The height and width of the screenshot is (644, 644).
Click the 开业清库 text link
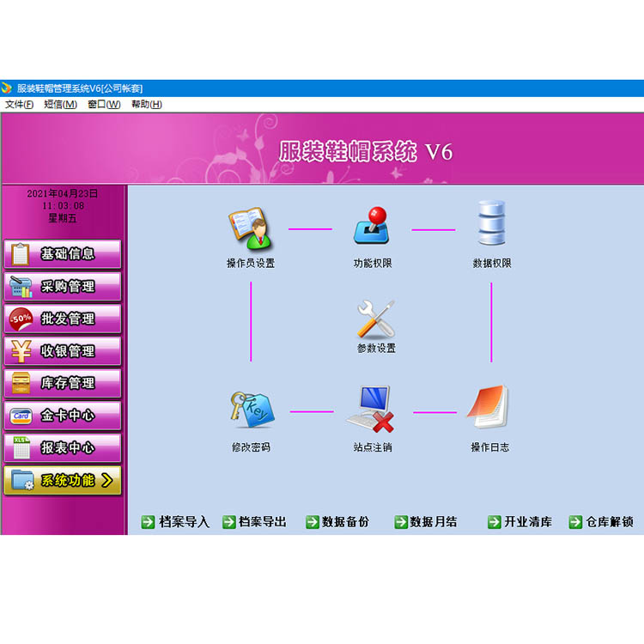[x=528, y=521]
